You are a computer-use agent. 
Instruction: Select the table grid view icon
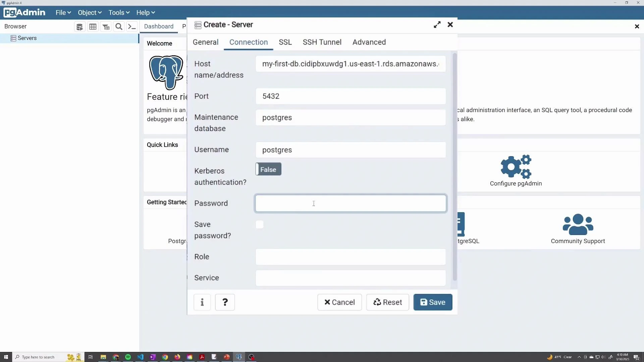[x=93, y=26]
